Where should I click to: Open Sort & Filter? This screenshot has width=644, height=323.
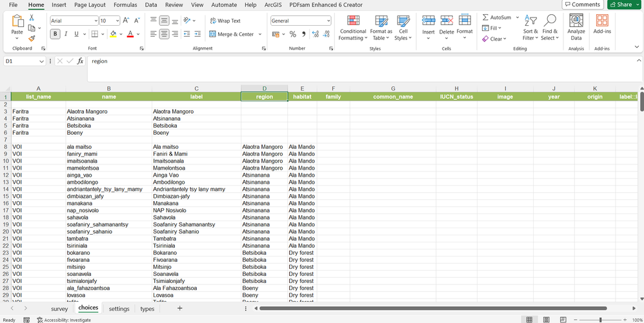pos(530,28)
